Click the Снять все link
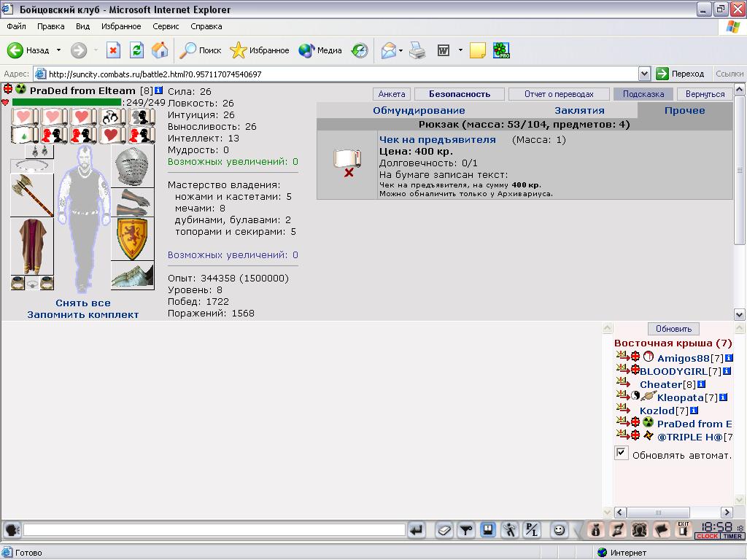Viewport: 747px width, 560px height. click(83, 303)
